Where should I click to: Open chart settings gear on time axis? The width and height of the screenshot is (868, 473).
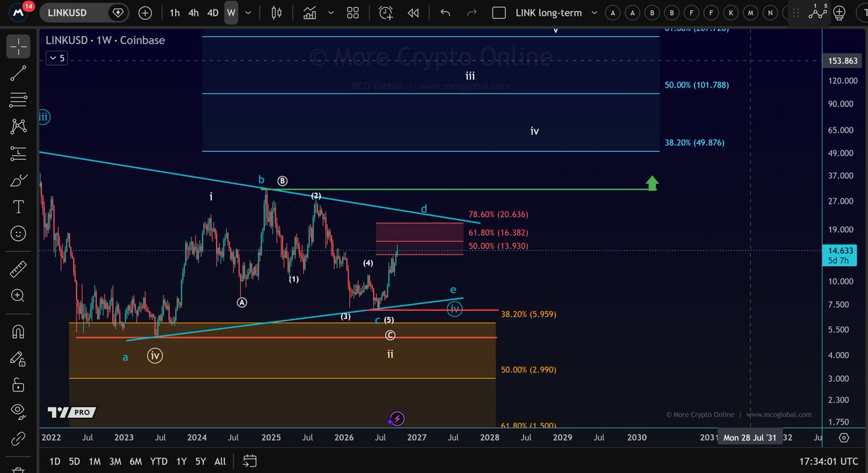[x=844, y=438]
